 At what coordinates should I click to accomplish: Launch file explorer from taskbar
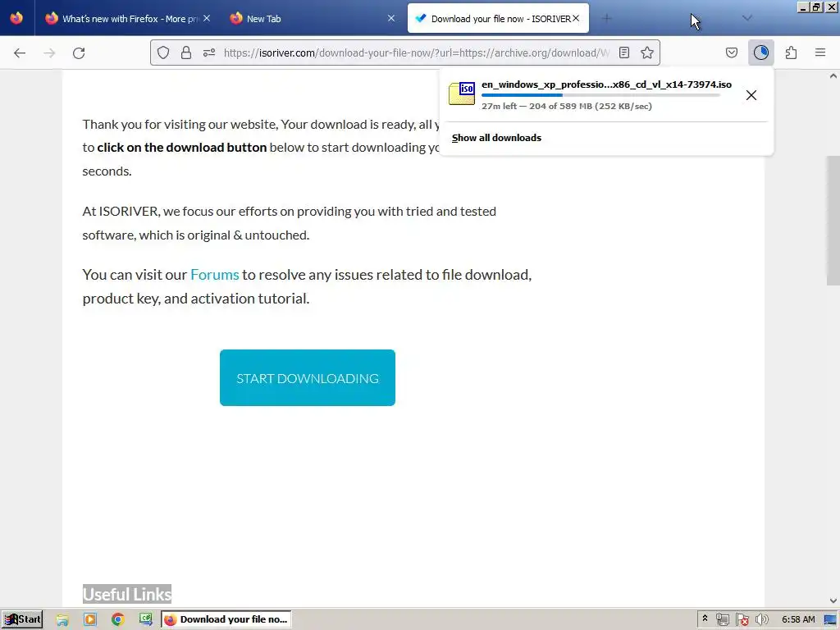tap(62, 619)
